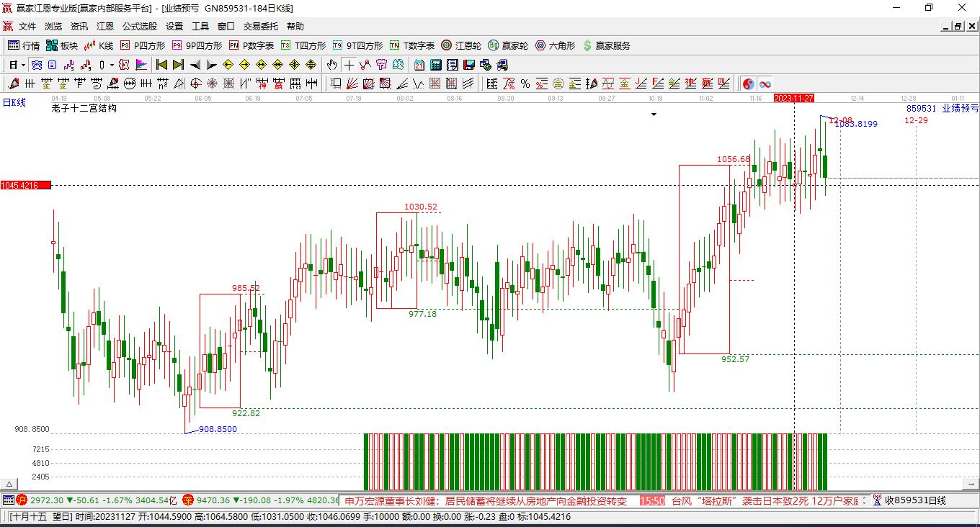Click the 老子十二宫结构 label

[84, 108]
